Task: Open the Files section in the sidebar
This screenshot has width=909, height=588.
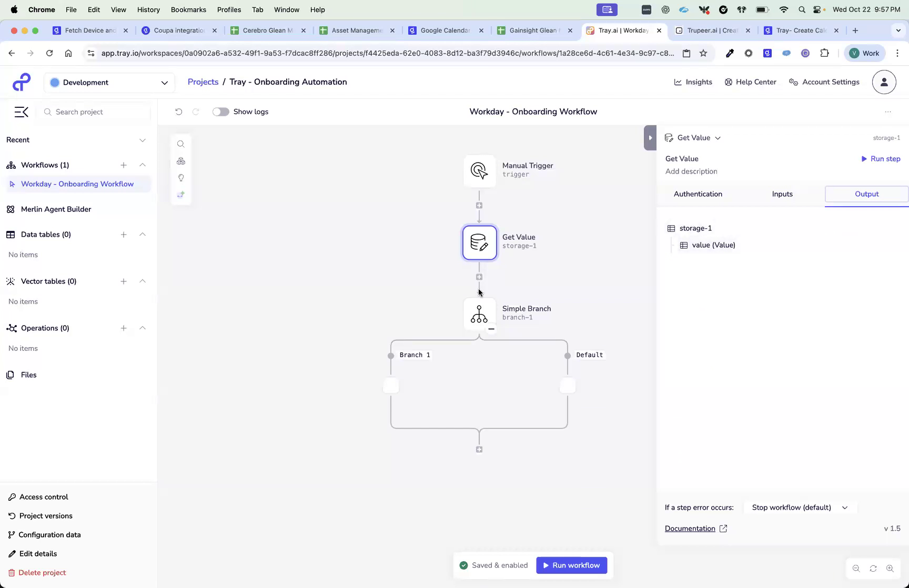Action: [27, 374]
